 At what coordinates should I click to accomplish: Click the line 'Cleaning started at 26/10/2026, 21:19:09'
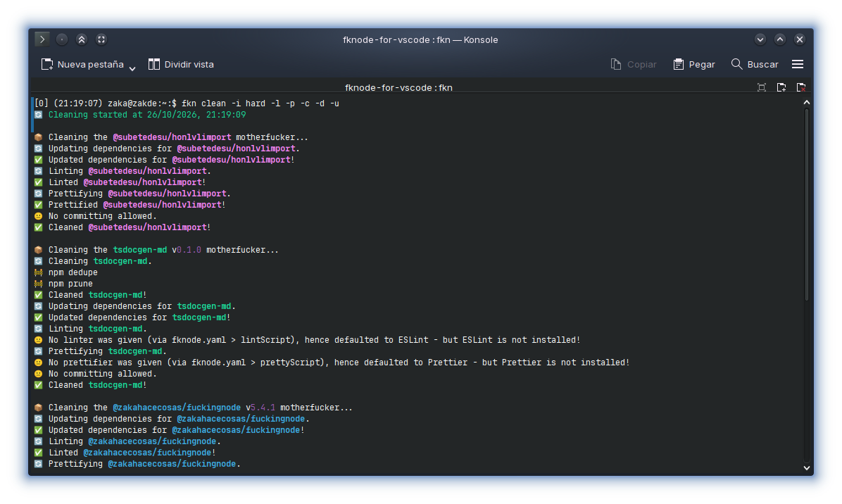tap(147, 114)
